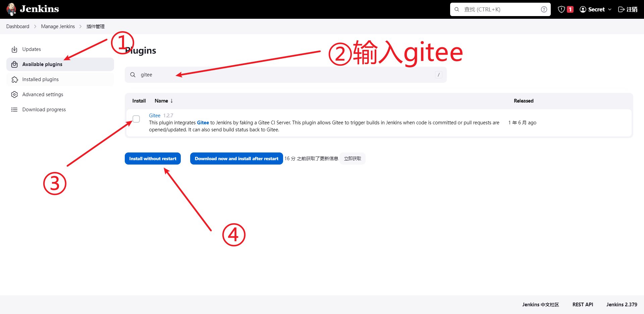Click the Download progress list icon
The width and height of the screenshot is (644, 314).
[14, 110]
